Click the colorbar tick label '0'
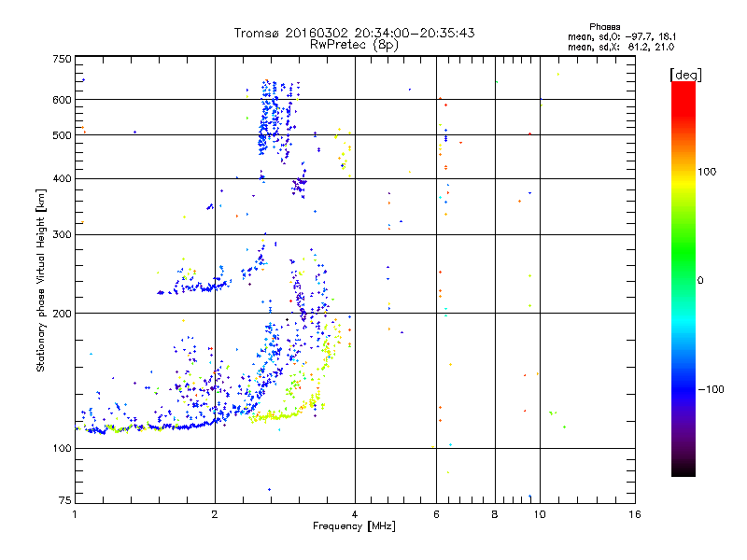747x560 pixels. 700,281
